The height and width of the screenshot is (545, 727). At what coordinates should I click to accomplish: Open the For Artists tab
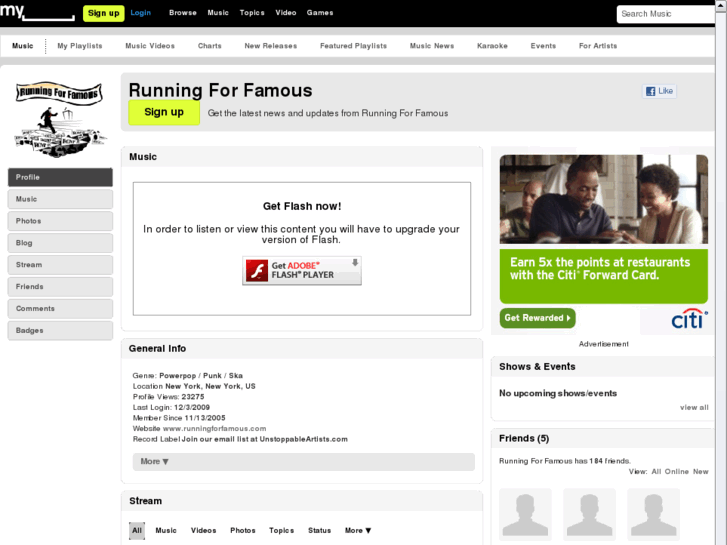click(x=598, y=46)
